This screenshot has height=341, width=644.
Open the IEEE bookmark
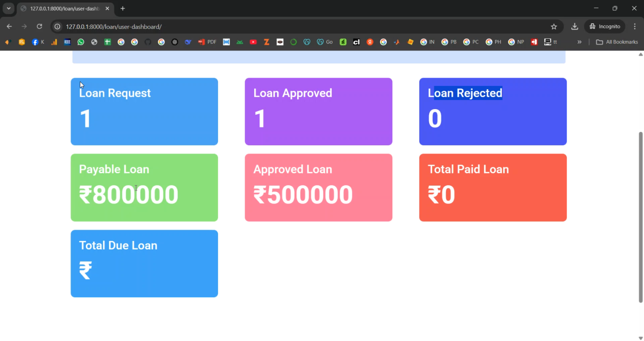pos(67,42)
